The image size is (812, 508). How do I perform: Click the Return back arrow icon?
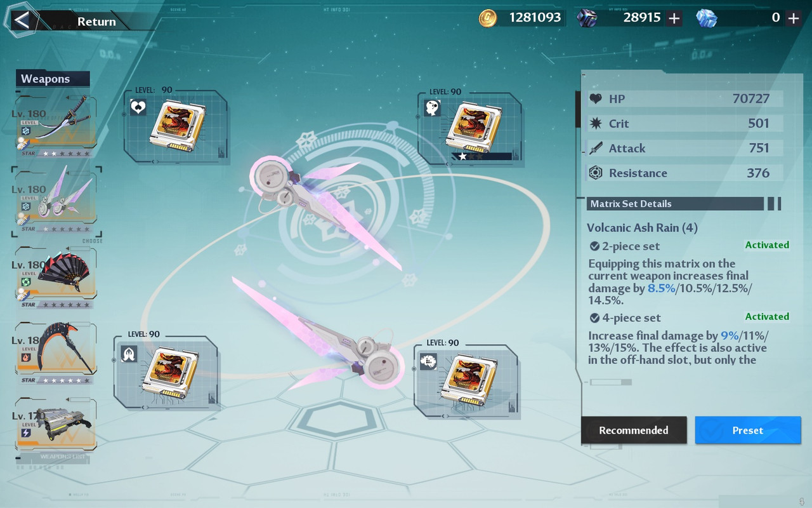click(22, 20)
